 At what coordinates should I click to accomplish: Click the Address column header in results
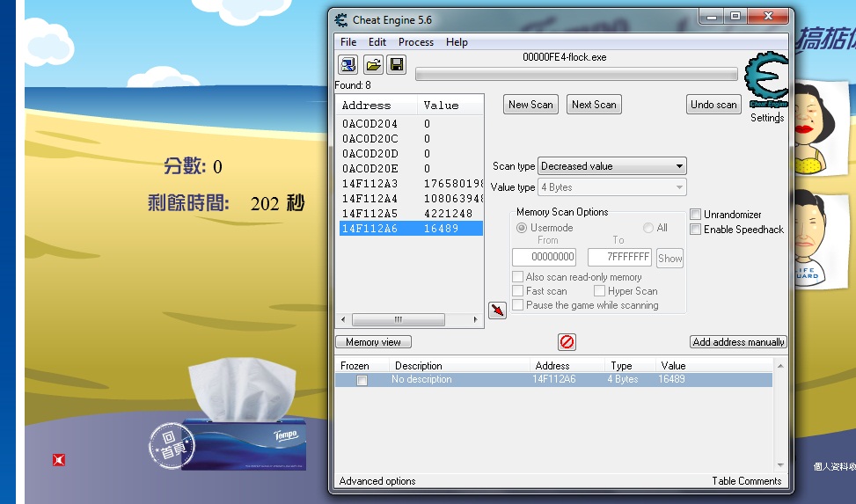click(x=377, y=106)
